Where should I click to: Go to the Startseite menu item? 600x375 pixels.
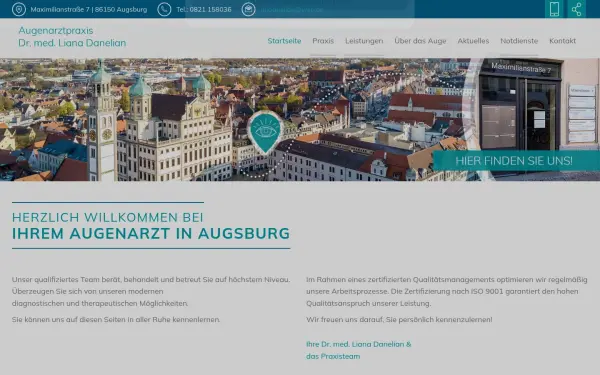[x=284, y=41]
